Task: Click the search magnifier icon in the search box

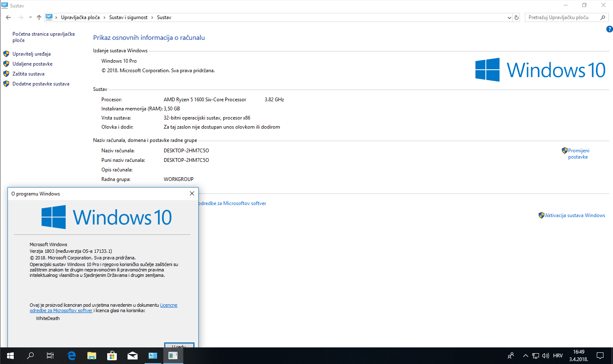Action: point(603,17)
